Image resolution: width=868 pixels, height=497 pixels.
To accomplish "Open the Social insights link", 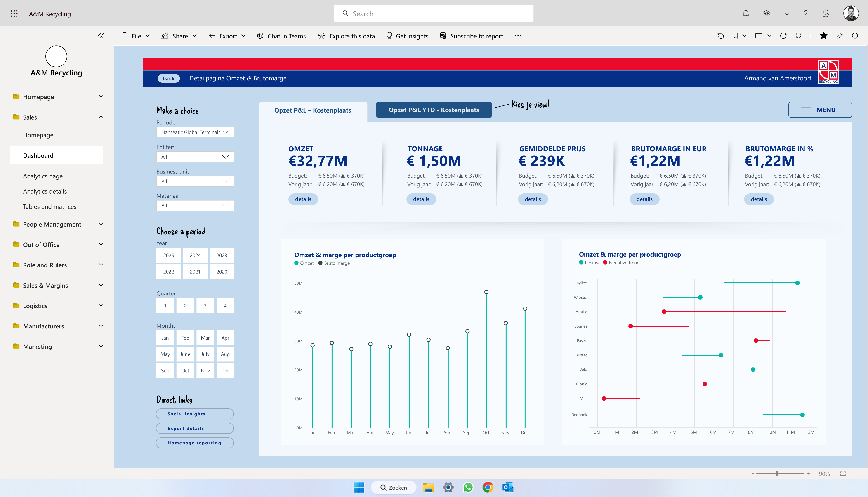I will (195, 414).
